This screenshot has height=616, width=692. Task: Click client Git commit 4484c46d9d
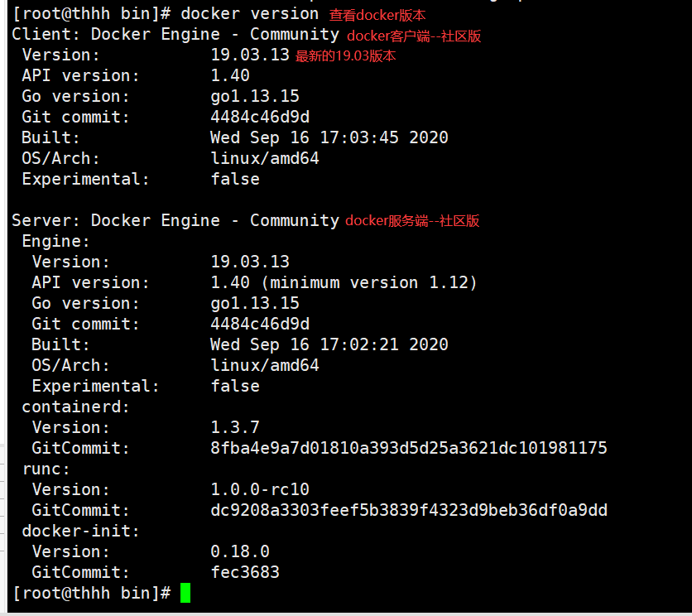click(260, 117)
